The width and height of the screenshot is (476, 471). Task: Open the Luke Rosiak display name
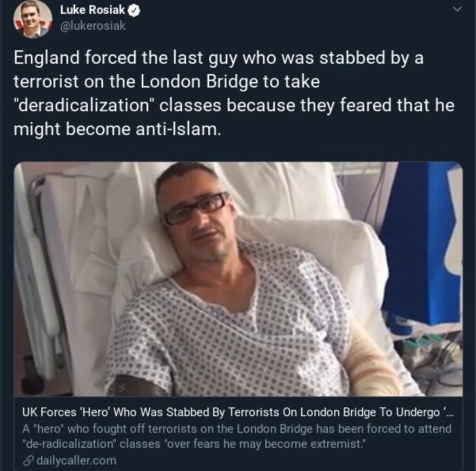click(93, 10)
